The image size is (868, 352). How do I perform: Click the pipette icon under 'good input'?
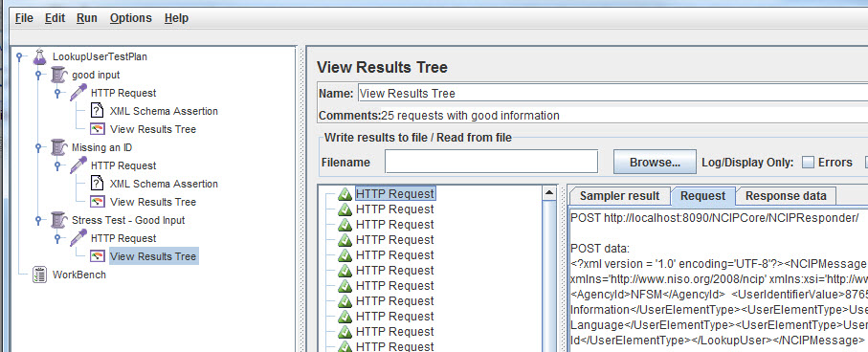[x=78, y=93]
